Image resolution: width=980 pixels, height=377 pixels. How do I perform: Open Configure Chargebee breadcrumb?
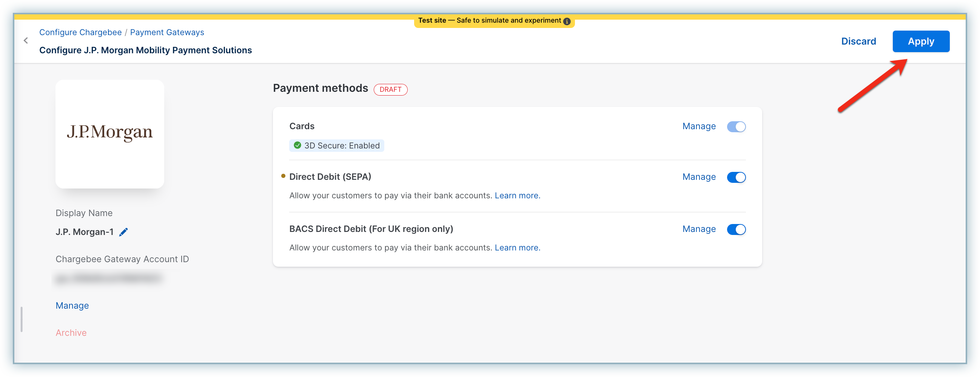tap(80, 32)
